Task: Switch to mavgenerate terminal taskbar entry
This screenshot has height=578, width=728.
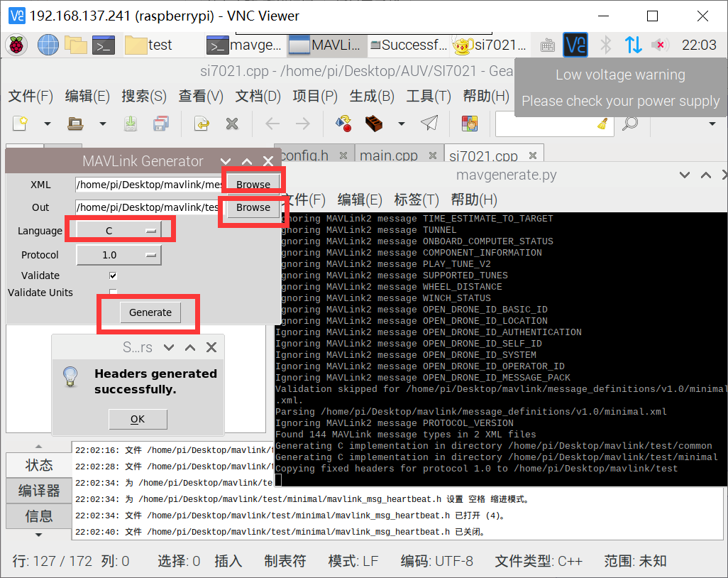Action: 244,45
